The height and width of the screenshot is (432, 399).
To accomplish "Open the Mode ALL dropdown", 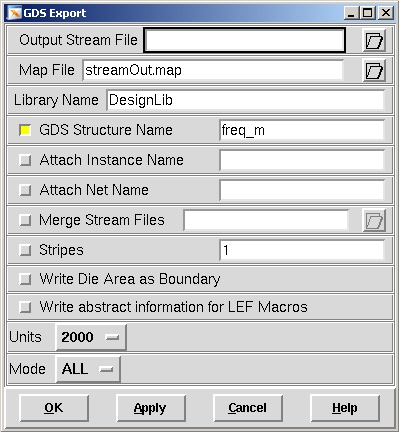I will (88, 369).
